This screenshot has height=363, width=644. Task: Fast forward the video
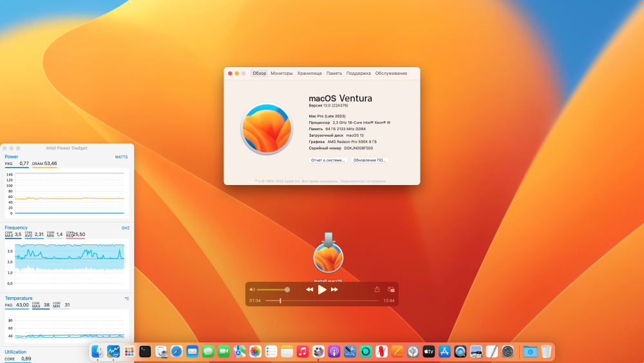pos(334,289)
